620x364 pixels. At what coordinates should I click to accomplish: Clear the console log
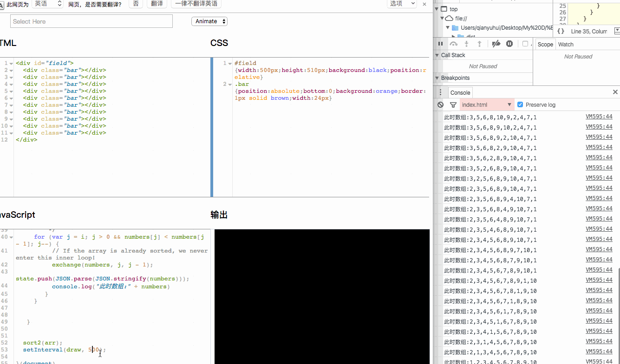pos(440,105)
